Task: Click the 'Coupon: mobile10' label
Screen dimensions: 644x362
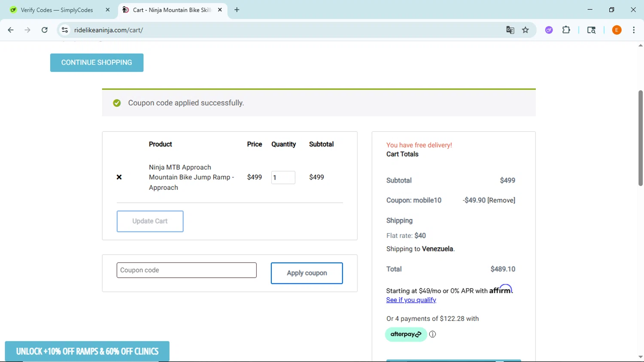Action: [x=414, y=201]
